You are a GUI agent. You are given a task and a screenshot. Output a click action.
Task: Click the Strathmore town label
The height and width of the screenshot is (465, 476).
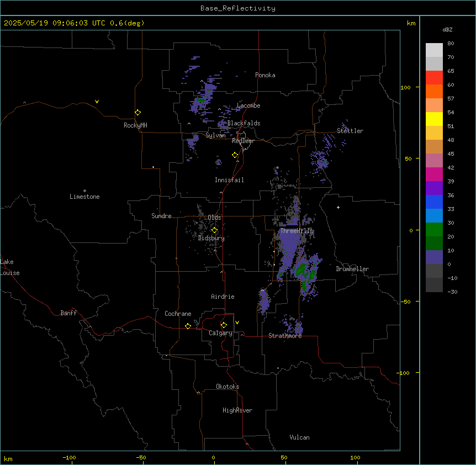tap(285, 336)
